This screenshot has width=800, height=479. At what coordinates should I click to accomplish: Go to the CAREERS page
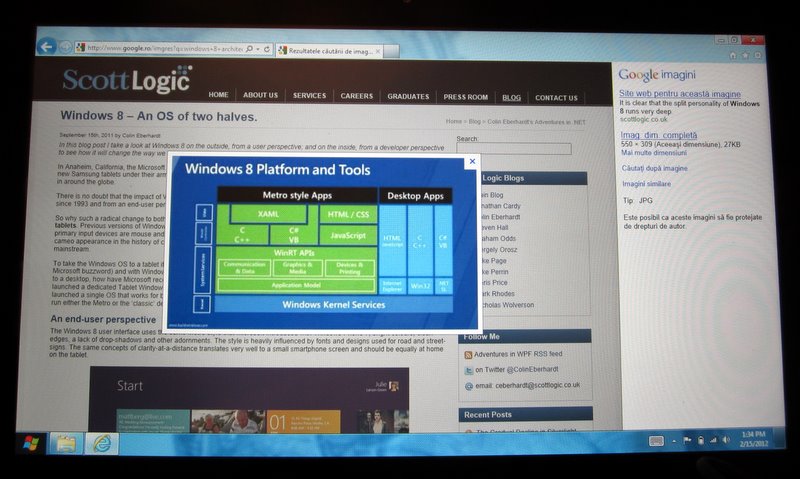tap(357, 96)
